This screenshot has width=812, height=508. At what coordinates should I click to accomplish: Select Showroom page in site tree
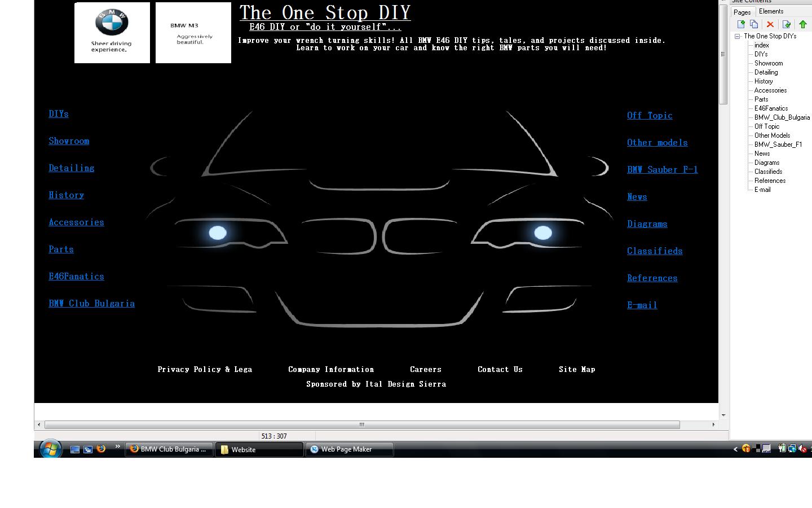coord(769,63)
